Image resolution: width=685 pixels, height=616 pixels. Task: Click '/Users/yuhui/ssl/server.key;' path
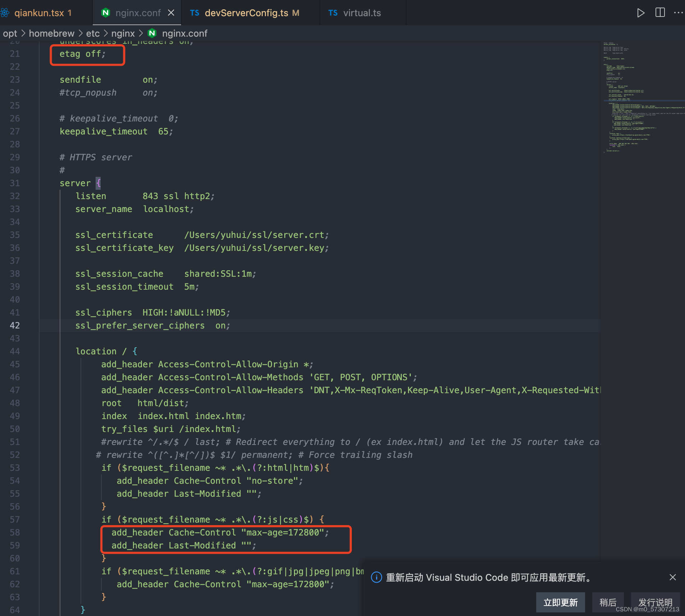(257, 248)
